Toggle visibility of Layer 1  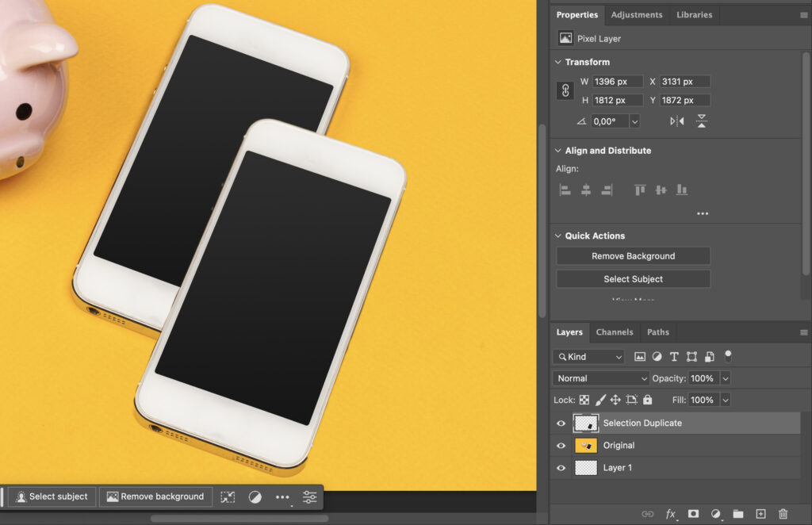point(561,467)
